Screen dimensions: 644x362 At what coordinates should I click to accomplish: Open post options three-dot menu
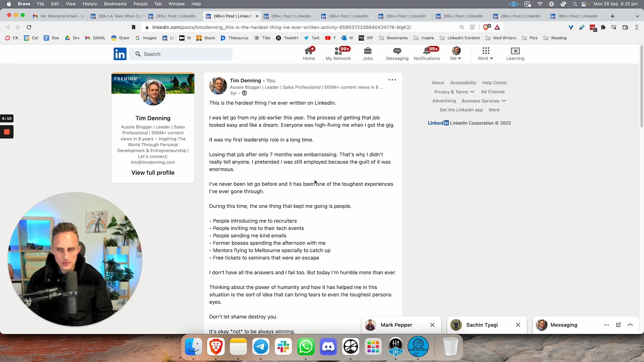tap(392, 80)
